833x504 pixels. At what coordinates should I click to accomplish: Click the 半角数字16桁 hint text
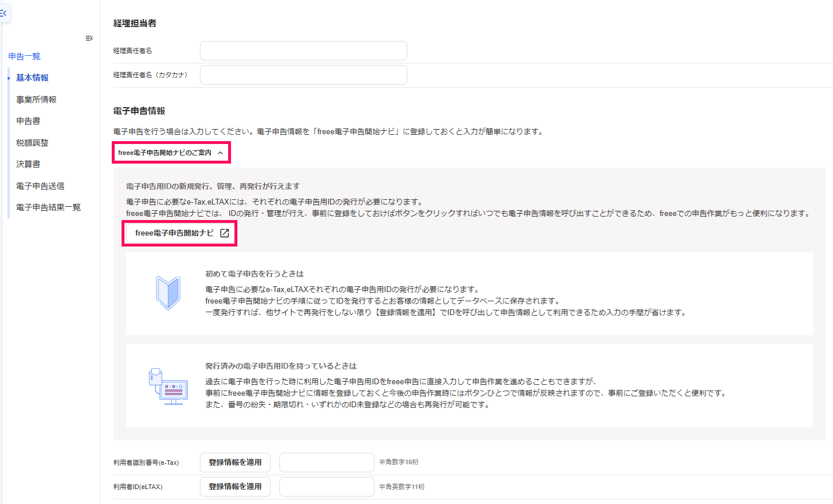click(x=399, y=462)
